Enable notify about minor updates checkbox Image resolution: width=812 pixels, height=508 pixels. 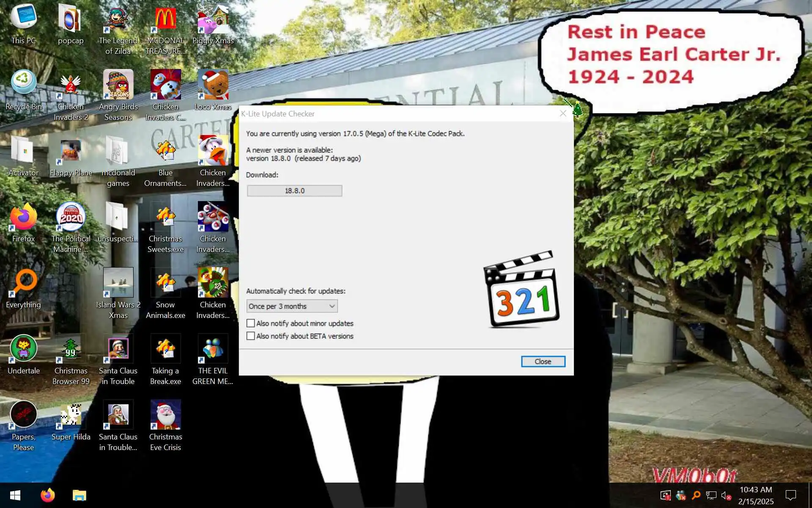[x=251, y=323]
